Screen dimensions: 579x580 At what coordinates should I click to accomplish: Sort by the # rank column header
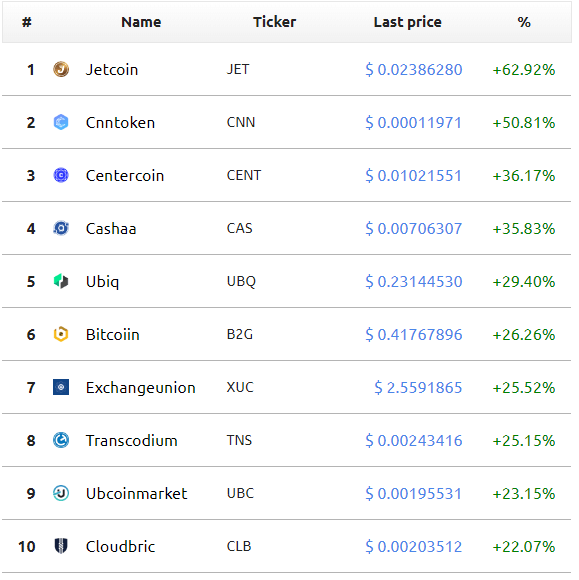(x=27, y=22)
